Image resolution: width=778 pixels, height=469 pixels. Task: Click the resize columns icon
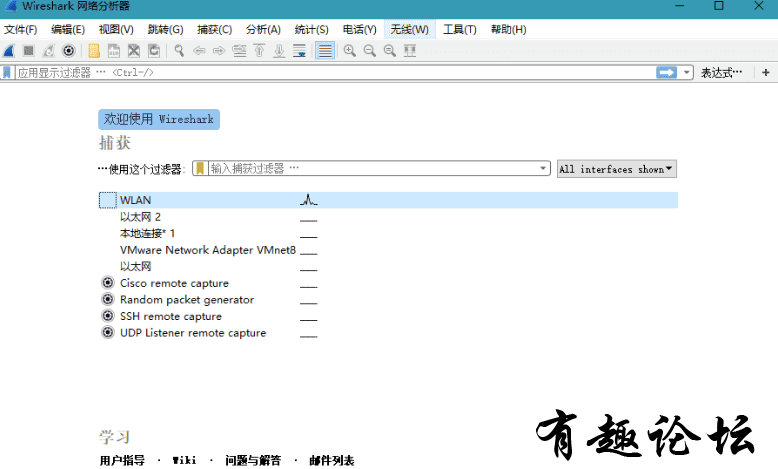[x=409, y=51]
